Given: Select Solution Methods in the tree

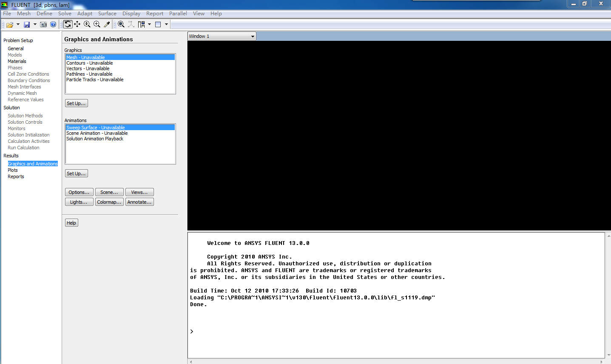Looking at the screenshot, I should 25,116.
